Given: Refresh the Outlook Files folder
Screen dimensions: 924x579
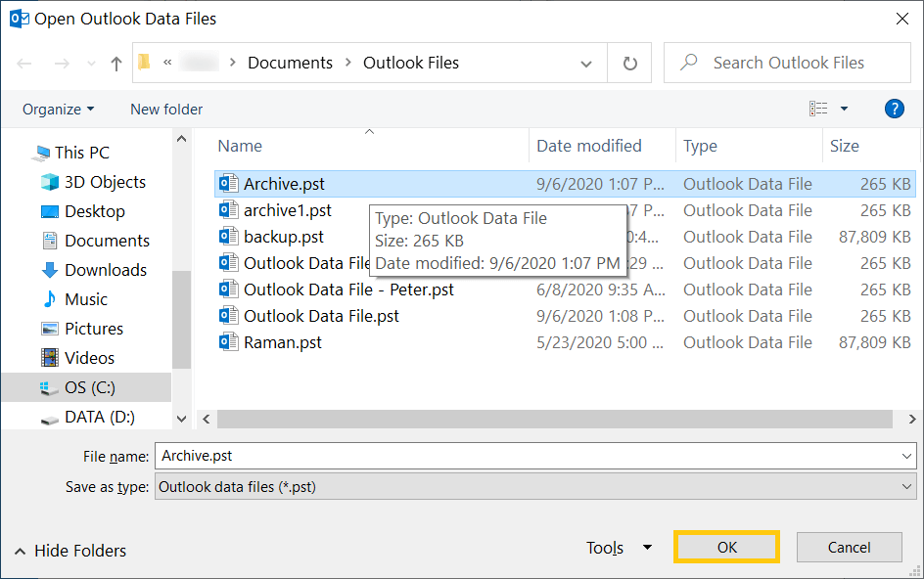Looking at the screenshot, I should [630, 63].
